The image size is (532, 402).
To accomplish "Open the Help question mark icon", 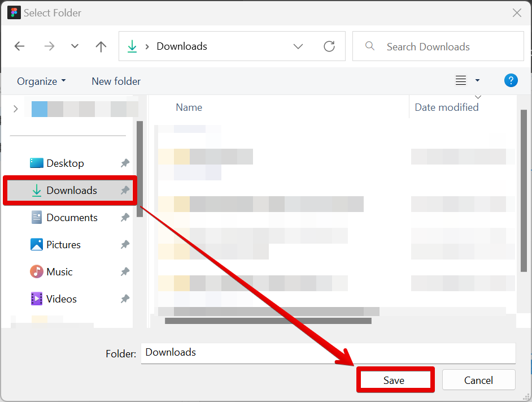I will pos(511,81).
